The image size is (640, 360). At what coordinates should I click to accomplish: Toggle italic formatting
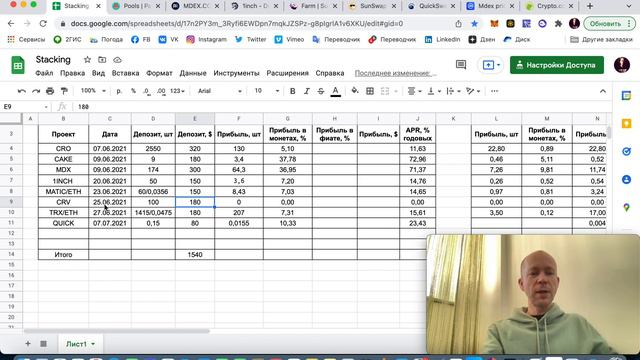307,91
